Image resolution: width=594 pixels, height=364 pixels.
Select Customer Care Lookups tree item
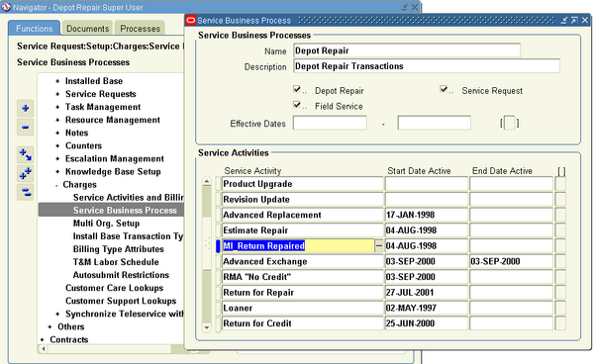click(x=114, y=288)
